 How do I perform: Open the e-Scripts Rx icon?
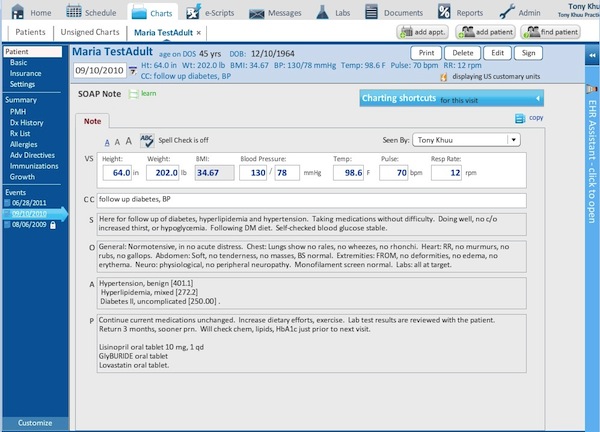point(194,11)
